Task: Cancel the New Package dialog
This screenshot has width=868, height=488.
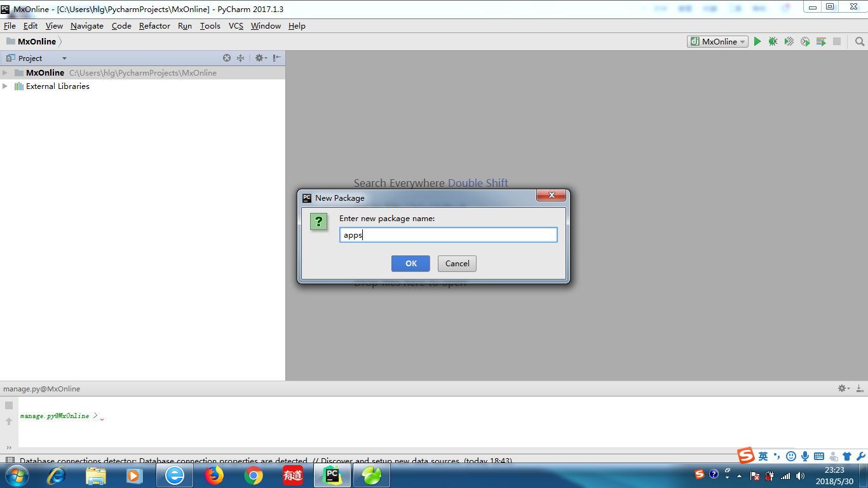Action: 457,264
